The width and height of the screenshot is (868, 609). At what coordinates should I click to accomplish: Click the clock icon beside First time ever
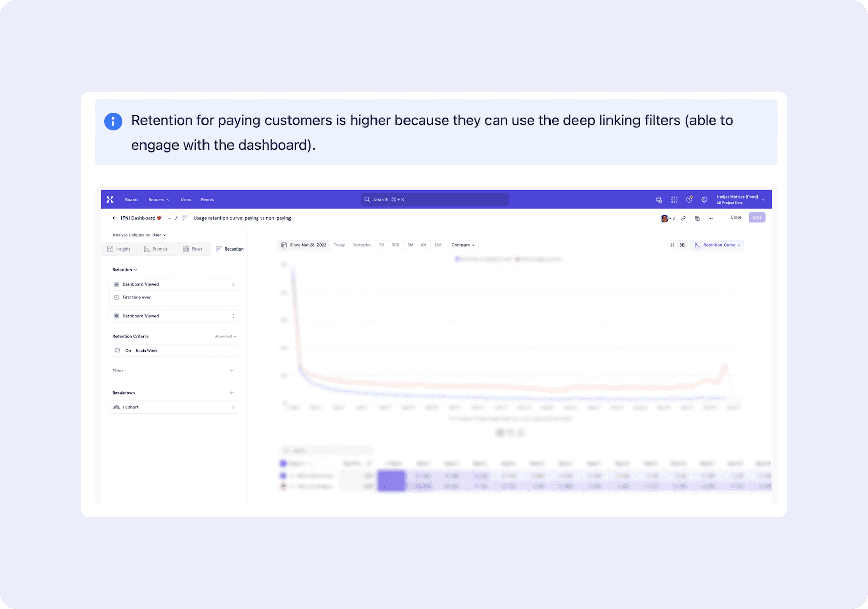pyautogui.click(x=117, y=297)
